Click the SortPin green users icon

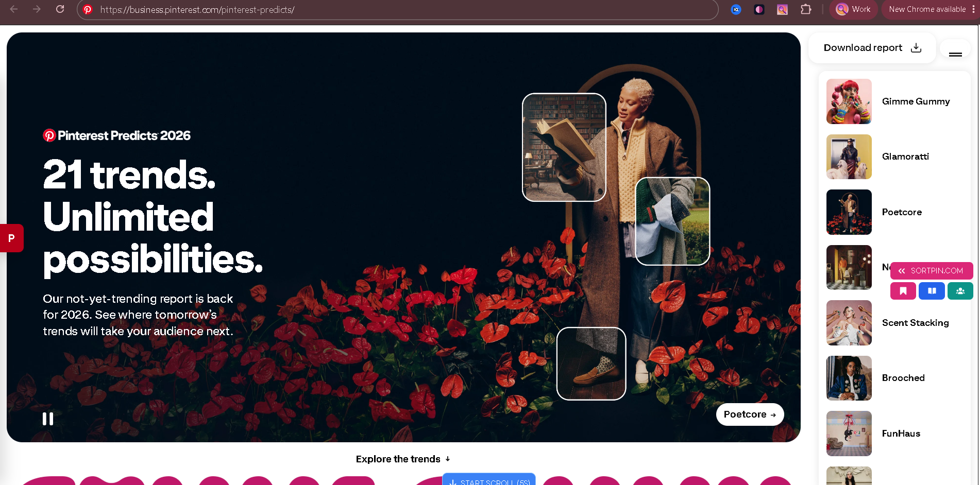pyautogui.click(x=960, y=291)
